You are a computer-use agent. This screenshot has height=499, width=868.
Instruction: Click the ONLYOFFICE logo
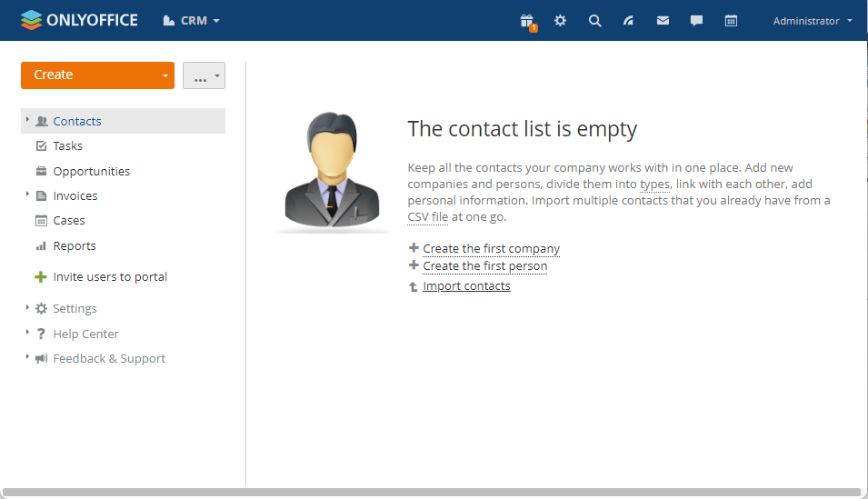click(79, 20)
